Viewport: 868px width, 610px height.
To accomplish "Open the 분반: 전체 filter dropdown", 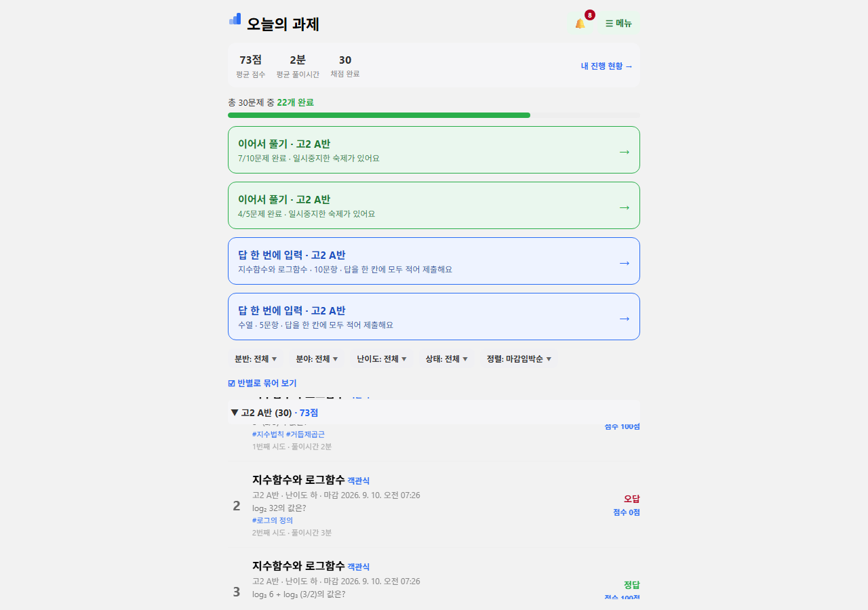I will click(256, 359).
